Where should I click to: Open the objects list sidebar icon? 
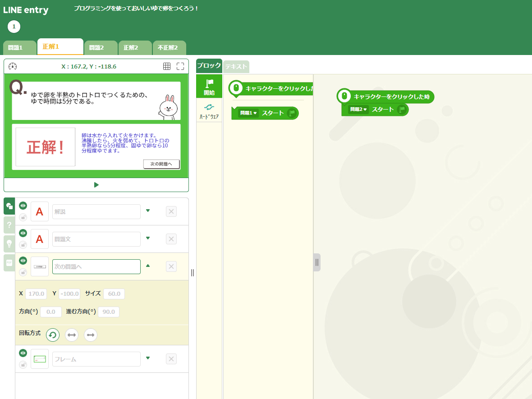tap(9, 206)
